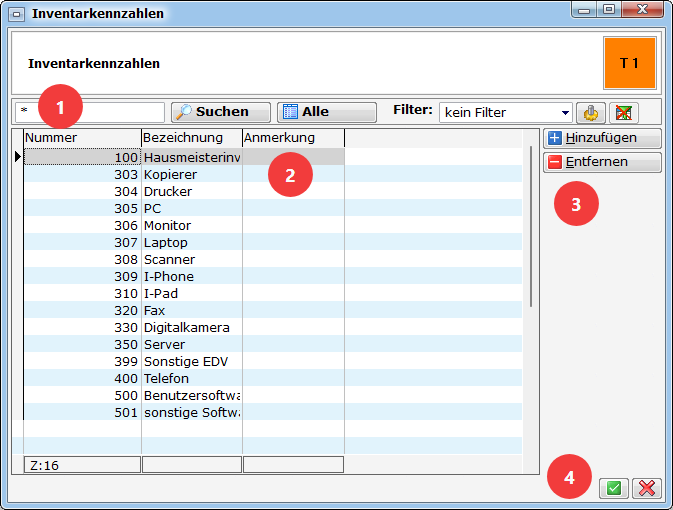
Task: Close the Inventarkennzahlen window
Action: pyautogui.click(x=643, y=9)
